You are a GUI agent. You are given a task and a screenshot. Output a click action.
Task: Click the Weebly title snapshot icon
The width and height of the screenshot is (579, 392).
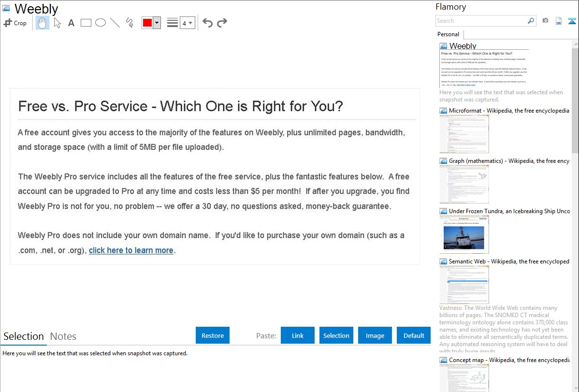tap(6, 8)
